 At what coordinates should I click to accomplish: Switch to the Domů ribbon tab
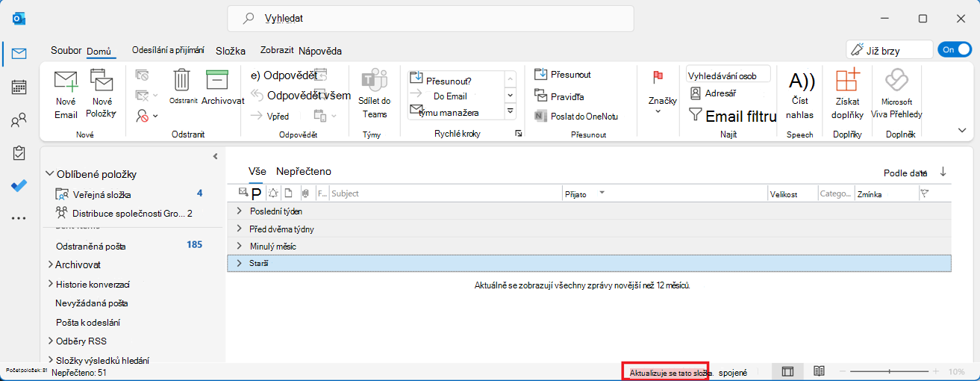(99, 51)
